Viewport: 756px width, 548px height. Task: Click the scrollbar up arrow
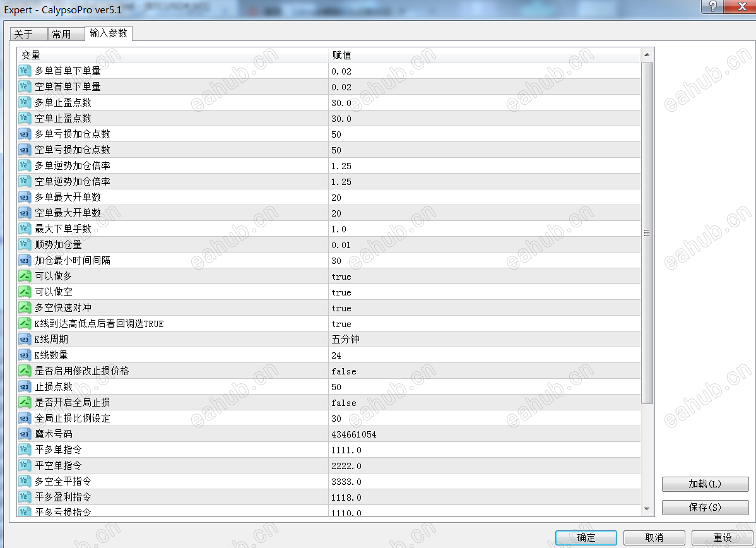pos(647,55)
